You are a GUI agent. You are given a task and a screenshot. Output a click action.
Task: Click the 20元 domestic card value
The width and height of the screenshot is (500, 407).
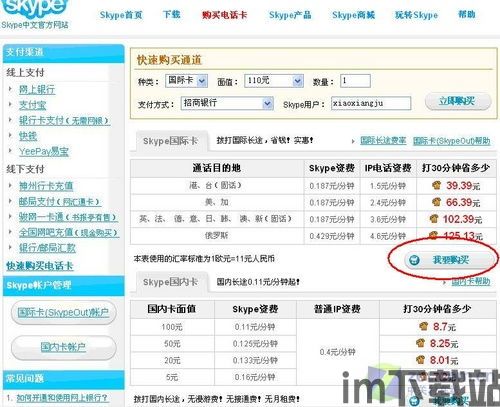[x=172, y=361]
